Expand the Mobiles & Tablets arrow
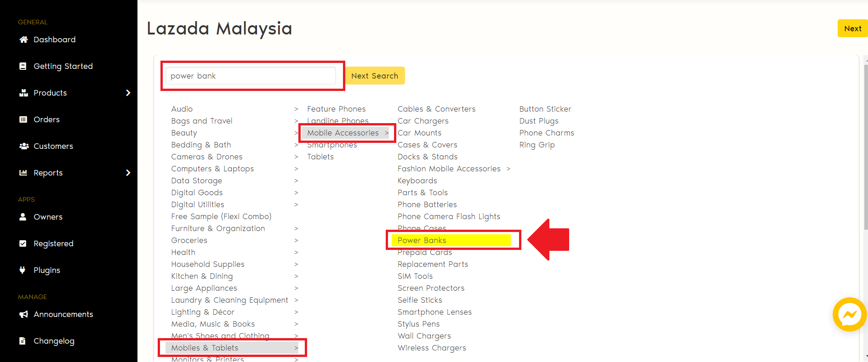Viewport: 868px width, 362px height. (296, 348)
